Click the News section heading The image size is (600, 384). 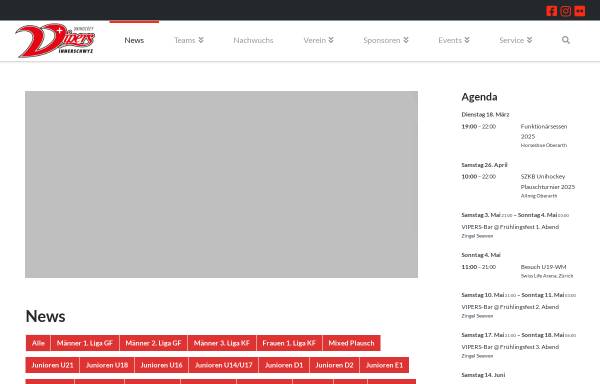[45, 316]
